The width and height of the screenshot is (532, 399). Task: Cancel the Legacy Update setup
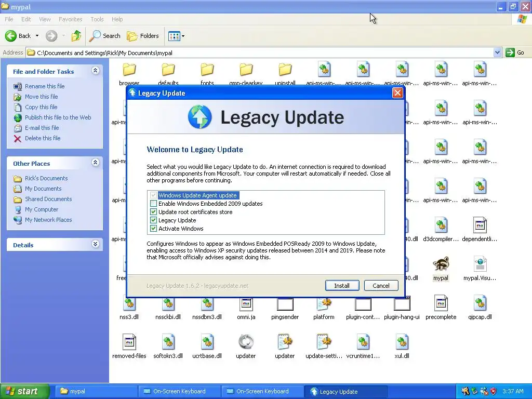coord(381,286)
